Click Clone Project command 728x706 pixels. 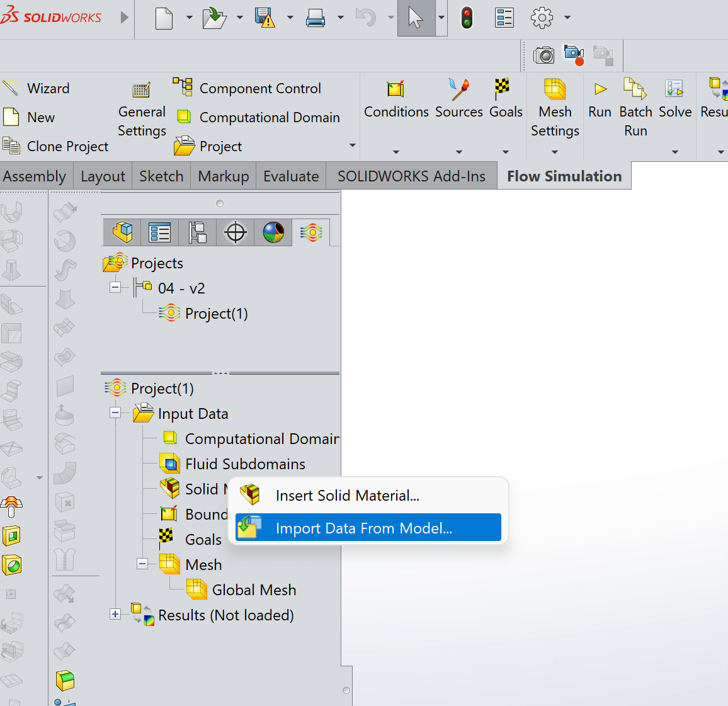coord(55,145)
